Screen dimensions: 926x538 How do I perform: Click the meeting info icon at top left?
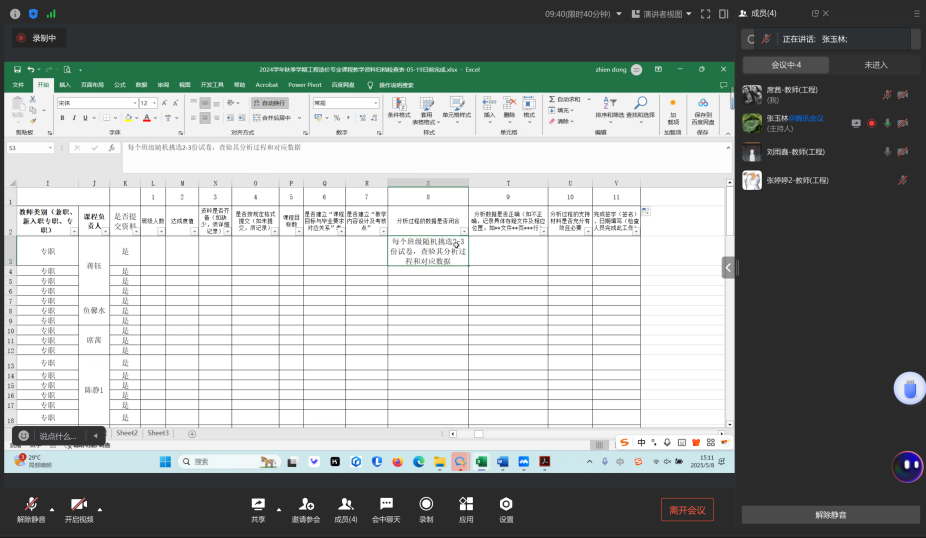(x=15, y=14)
